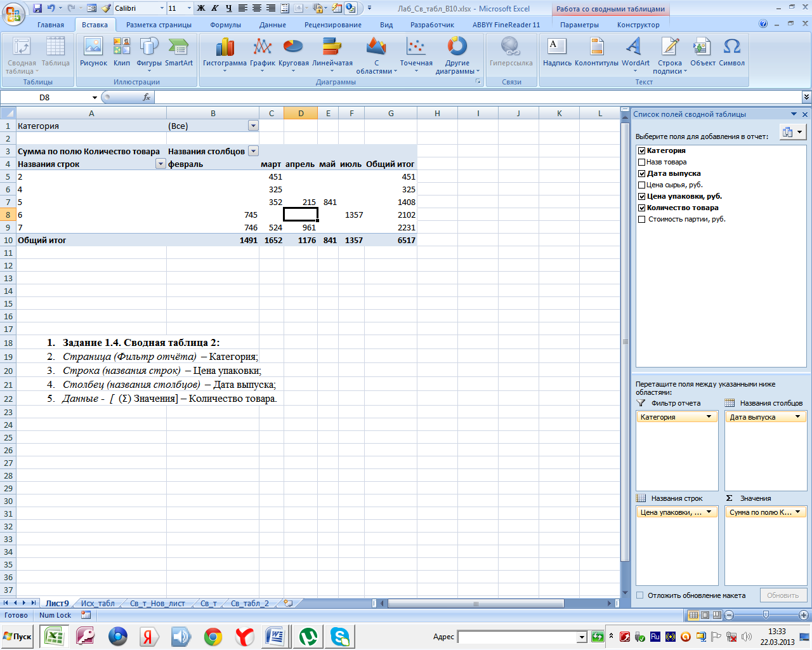Screen dimensions: 812x650
Task: Apply underline formatting in quick access toolbar
Action: point(229,8)
